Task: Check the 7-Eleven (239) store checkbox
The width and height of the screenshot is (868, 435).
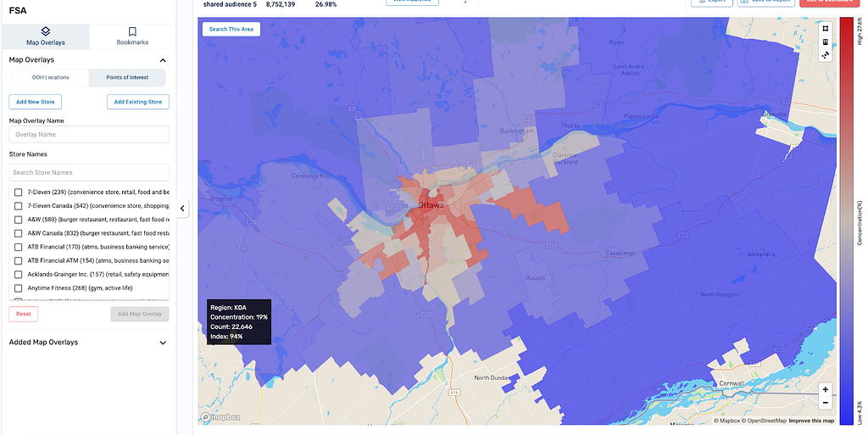Action: 19,192
